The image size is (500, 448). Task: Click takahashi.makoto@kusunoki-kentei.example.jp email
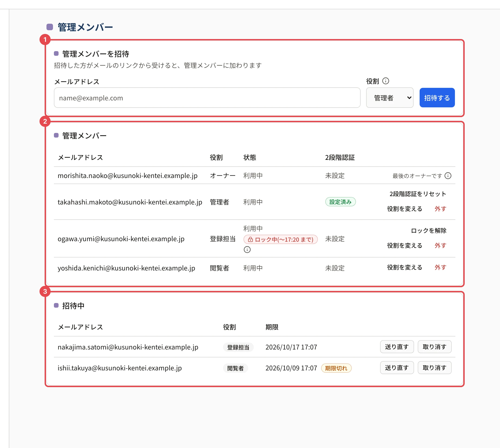tap(130, 202)
